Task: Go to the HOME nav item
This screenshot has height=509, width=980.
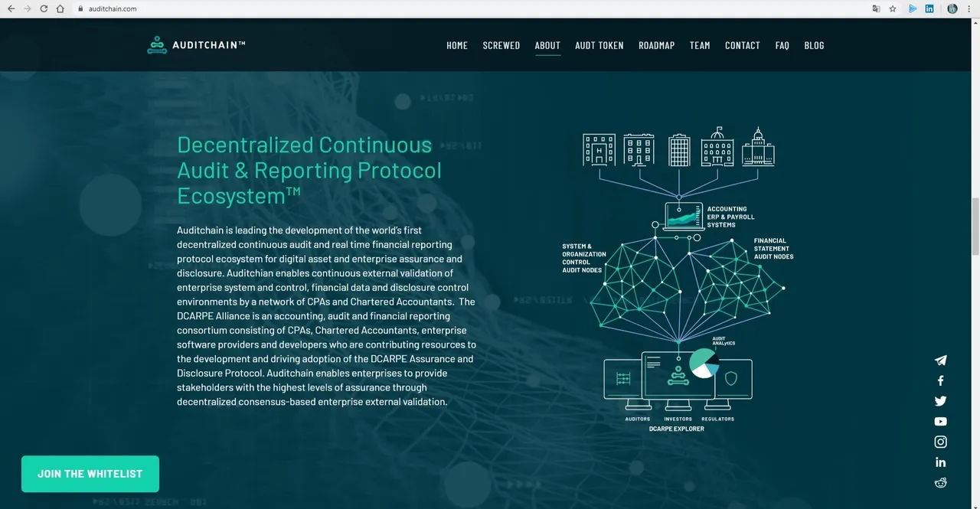Action: [x=457, y=45]
